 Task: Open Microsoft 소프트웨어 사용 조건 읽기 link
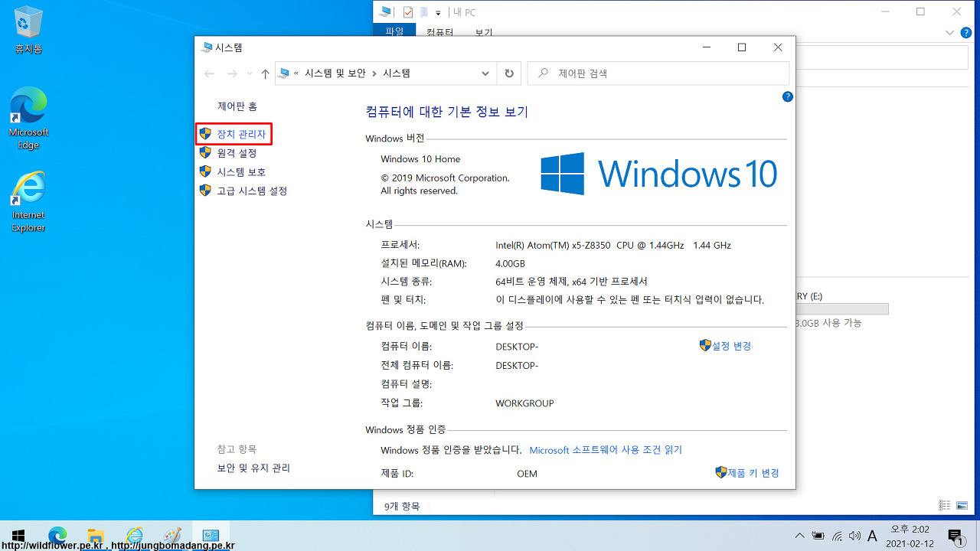pos(606,450)
